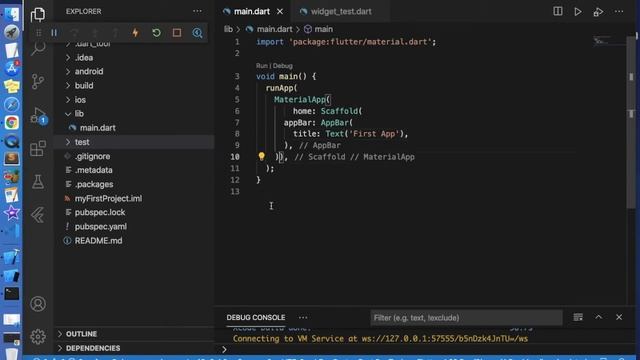Open the editor more actions menu
This screenshot has height=360, width=640.
[619, 11]
